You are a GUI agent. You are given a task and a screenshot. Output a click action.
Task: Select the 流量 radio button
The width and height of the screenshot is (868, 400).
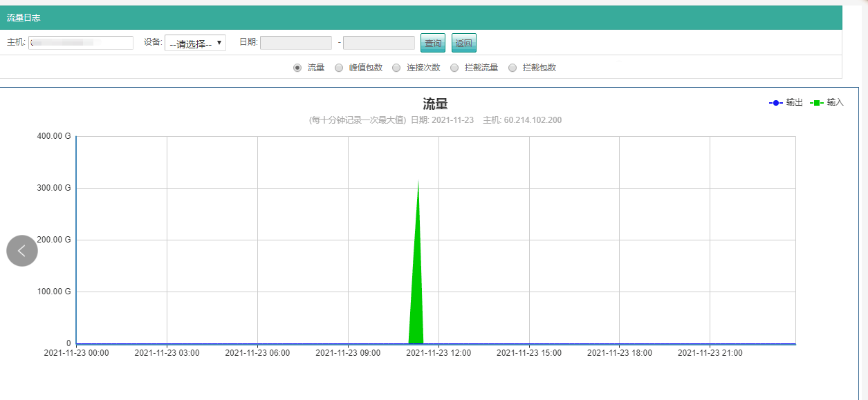tap(297, 68)
